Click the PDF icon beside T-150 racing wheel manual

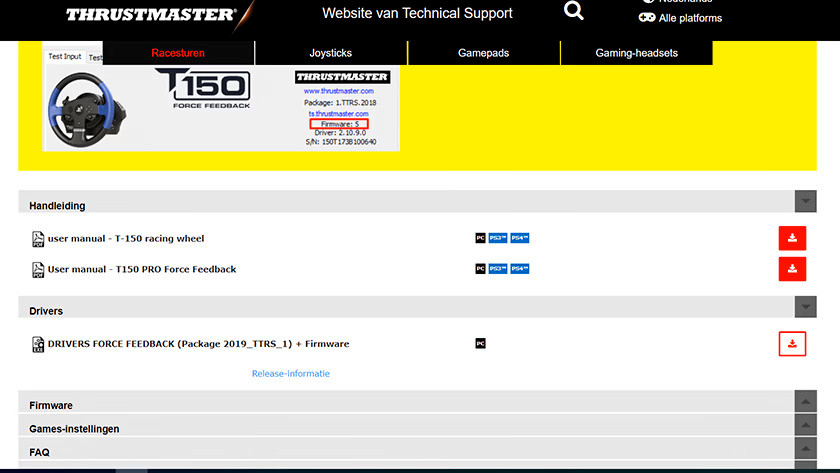click(38, 239)
